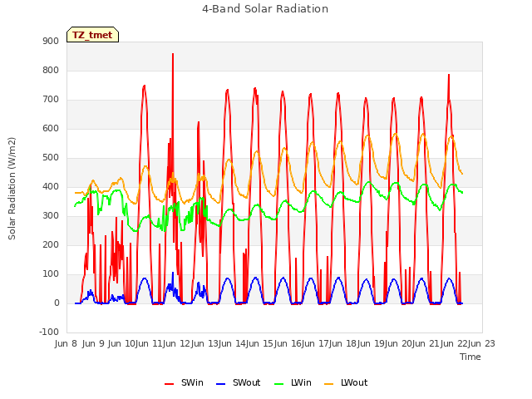The width and height of the screenshot is (532, 399).
Task: Click the TZ_tmet annotation label
Action: pyautogui.click(x=92, y=35)
